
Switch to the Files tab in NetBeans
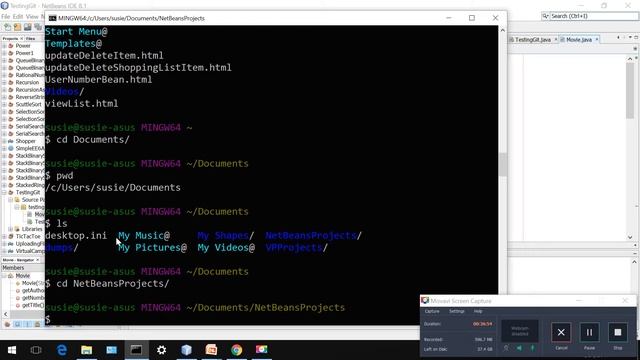[x=31, y=38]
